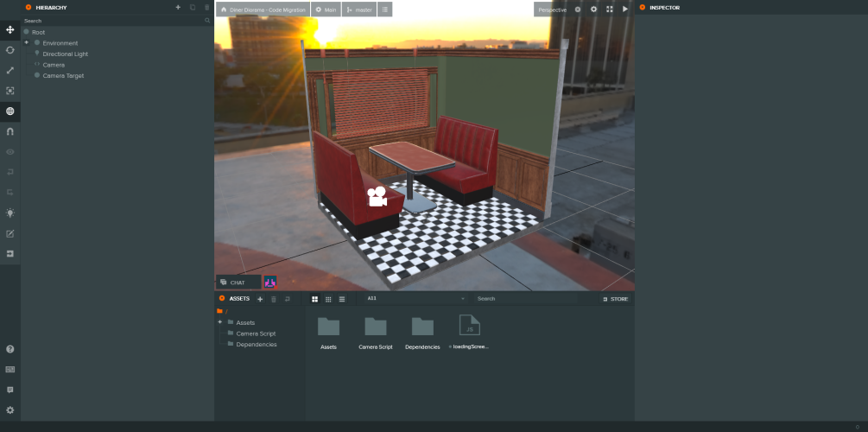This screenshot has height=432, width=868.
Task: Open the All asset type filter dropdown
Action: click(415, 299)
